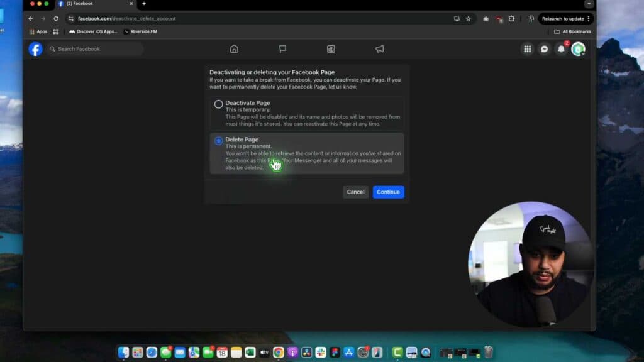
Task: Open Trash in the dock
Action: pyautogui.click(x=488, y=352)
